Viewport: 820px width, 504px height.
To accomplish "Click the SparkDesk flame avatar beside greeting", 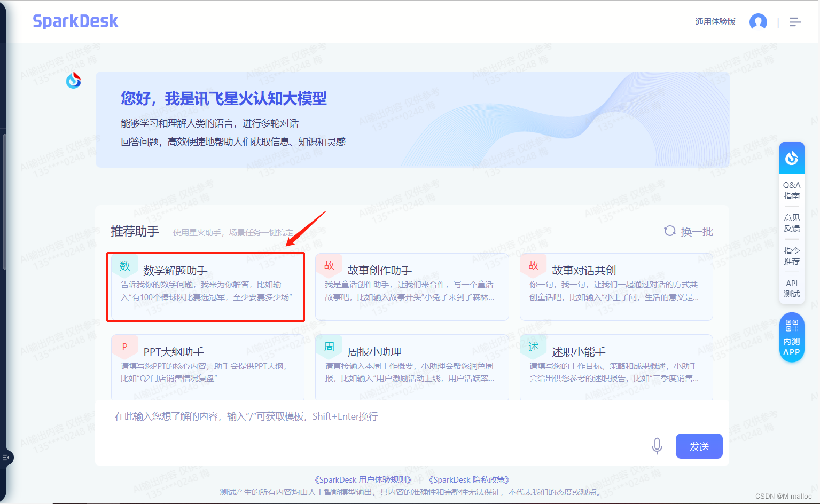I will coord(74,80).
